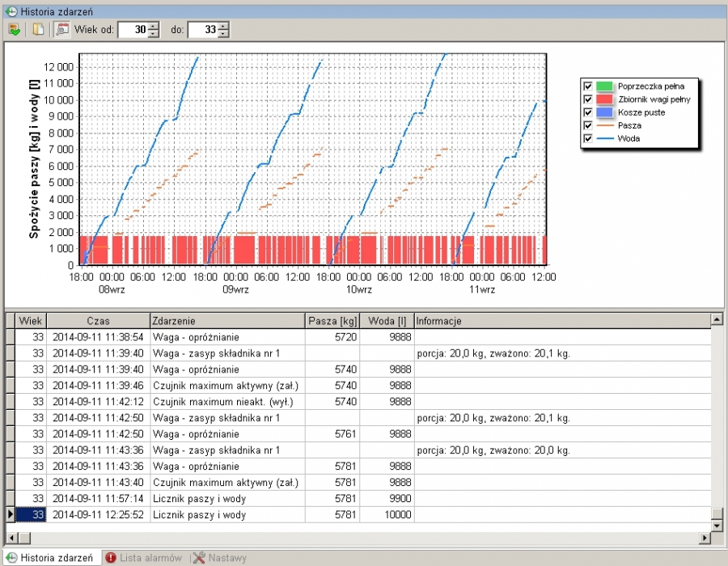The image size is (728, 566).
Task: Click inside the 'Wiek od' number field
Action: pyautogui.click(x=133, y=30)
